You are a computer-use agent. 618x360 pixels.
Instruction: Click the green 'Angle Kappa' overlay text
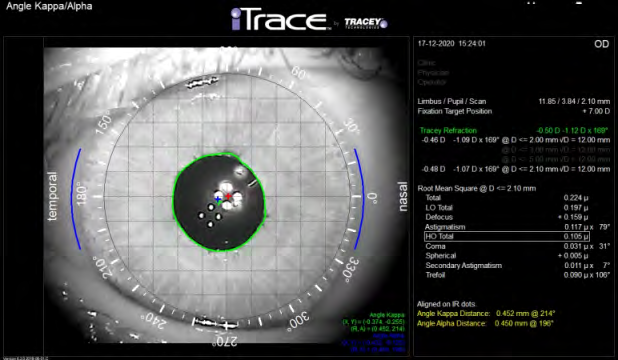click(387, 315)
